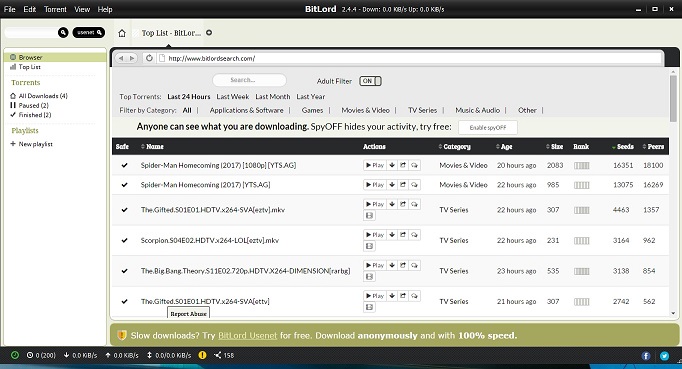Download Spider-Man Homecoming 1080p torrent arrow icon
This screenshot has width=682, height=369.
pos(392,165)
